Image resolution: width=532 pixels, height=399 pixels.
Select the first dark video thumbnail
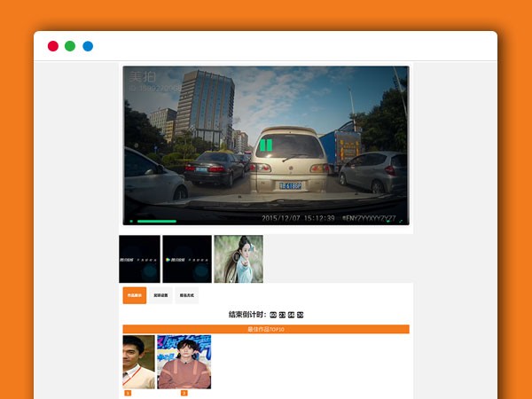pos(139,259)
